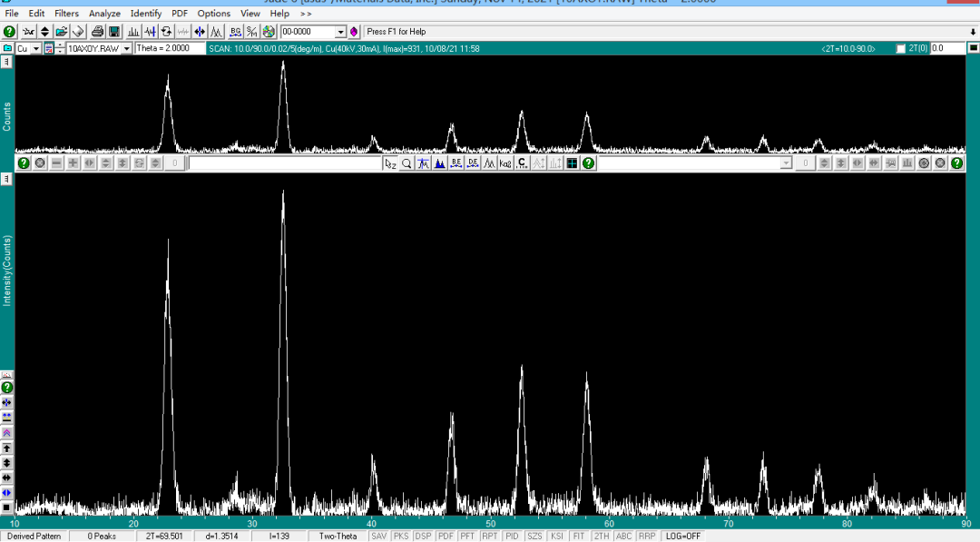
Task: Toggle the LOG=OFF status indicator
Action: 681,537
